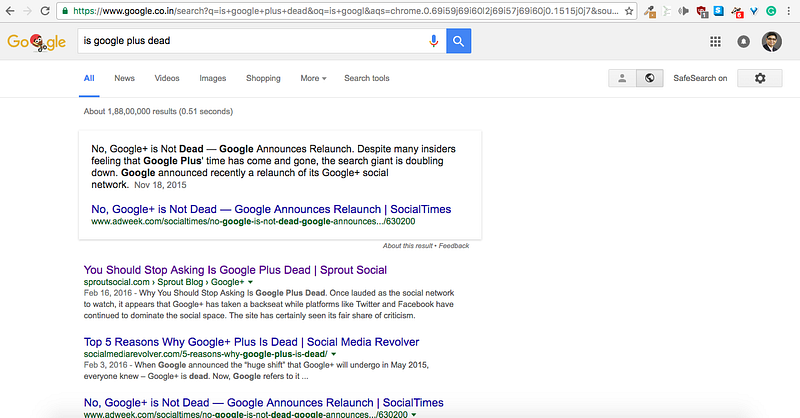Switch to the Shopping tab

click(x=263, y=78)
